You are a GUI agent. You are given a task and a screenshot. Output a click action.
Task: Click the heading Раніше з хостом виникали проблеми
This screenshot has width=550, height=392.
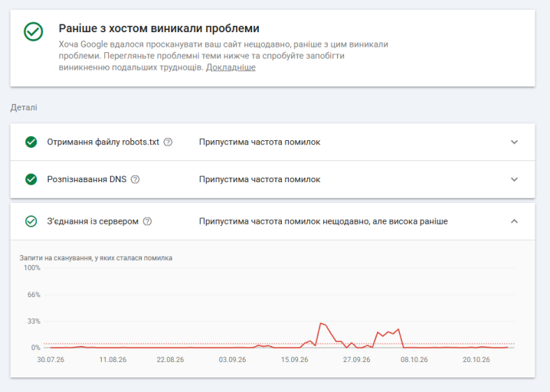pyautogui.click(x=159, y=28)
